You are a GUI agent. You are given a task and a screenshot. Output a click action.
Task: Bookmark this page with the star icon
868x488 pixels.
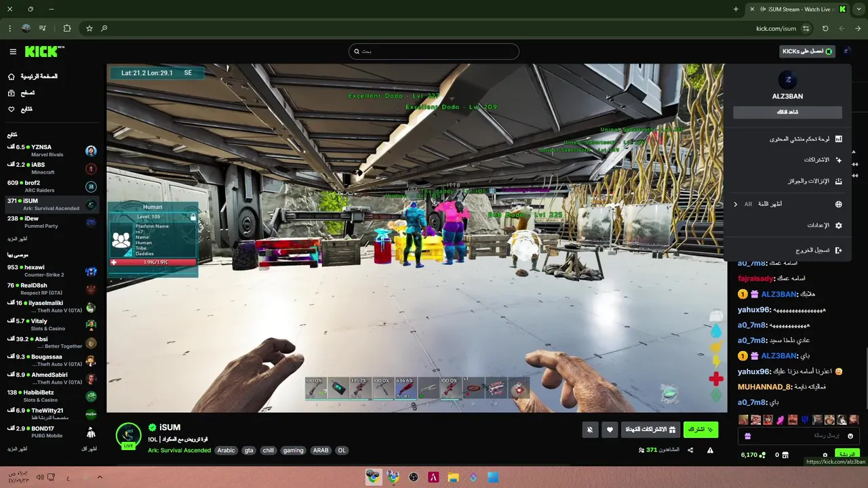click(89, 28)
